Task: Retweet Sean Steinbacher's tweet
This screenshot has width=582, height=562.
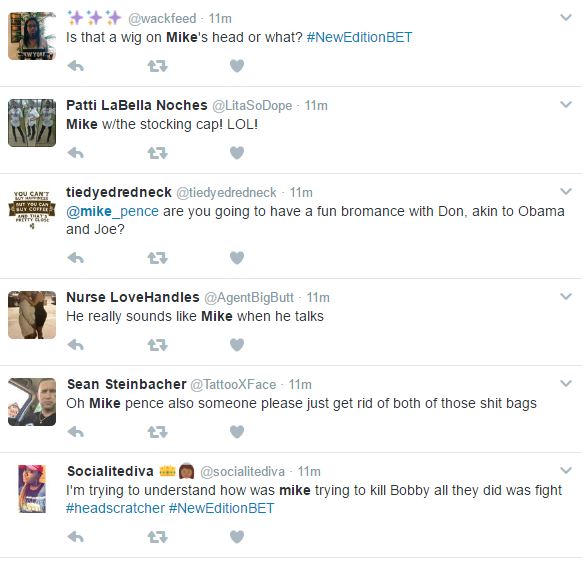Action: coord(157,432)
